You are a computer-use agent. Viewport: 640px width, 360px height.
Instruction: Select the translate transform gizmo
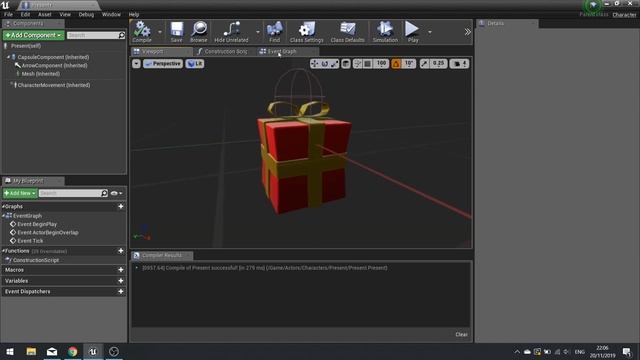coord(314,64)
